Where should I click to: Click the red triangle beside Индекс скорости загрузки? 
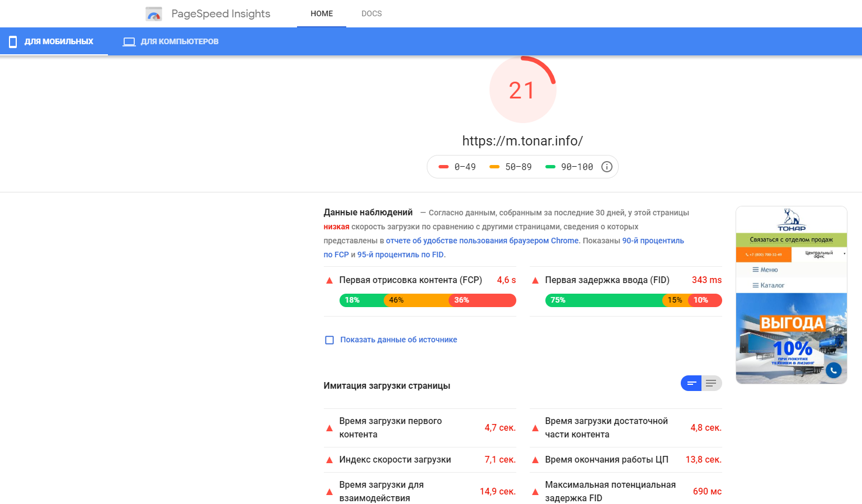329,460
